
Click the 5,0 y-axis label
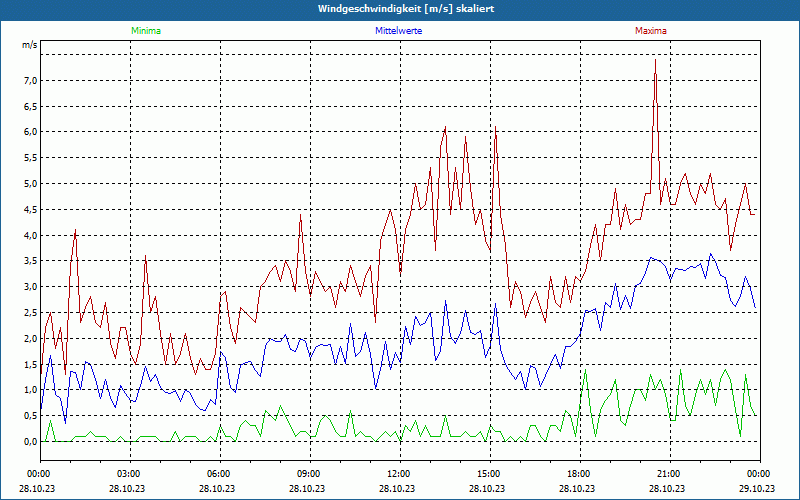30,184
